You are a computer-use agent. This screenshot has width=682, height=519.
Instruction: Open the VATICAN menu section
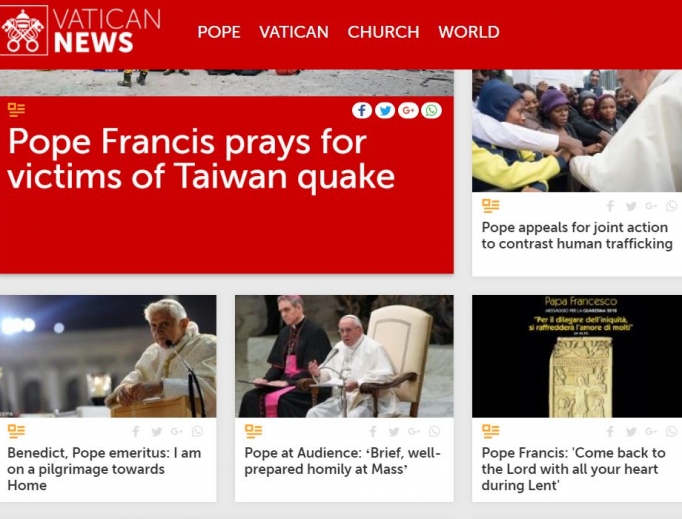pyautogui.click(x=294, y=32)
